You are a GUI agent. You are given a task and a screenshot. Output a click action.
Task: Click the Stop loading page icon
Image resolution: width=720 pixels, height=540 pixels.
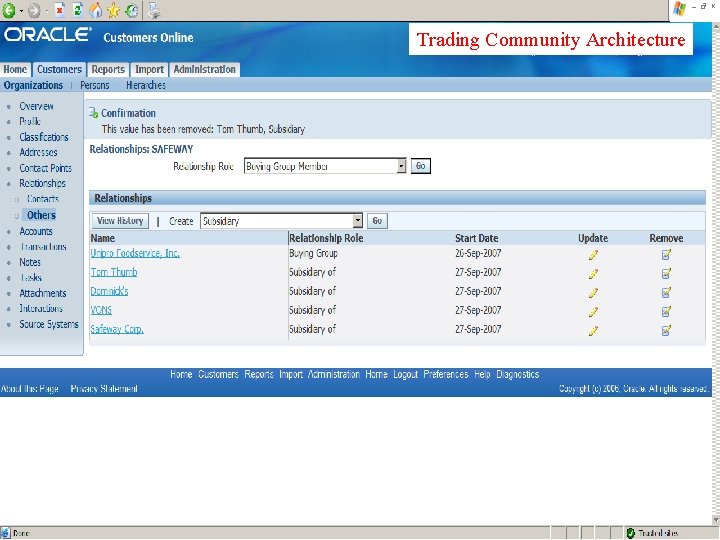60,10
